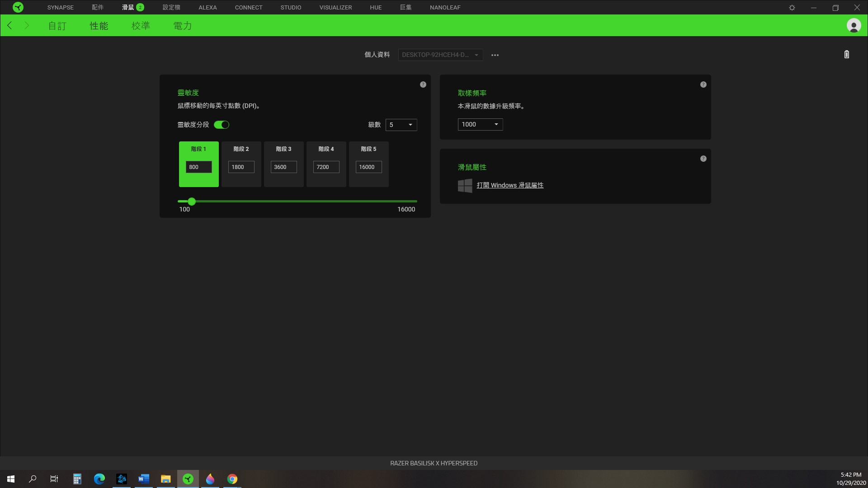The width and height of the screenshot is (868, 488).
Task: Go forward with the right arrow
Action: point(27,25)
